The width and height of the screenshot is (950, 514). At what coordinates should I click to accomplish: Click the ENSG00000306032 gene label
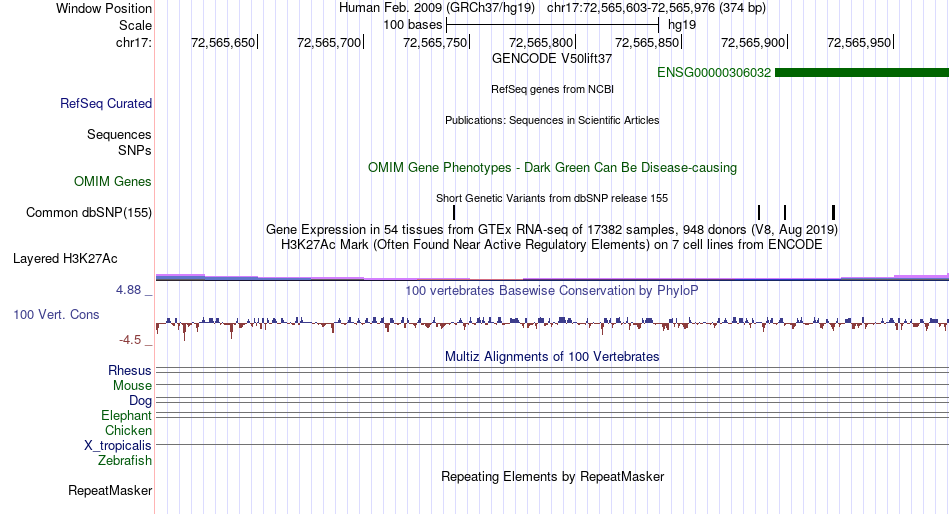[714, 73]
